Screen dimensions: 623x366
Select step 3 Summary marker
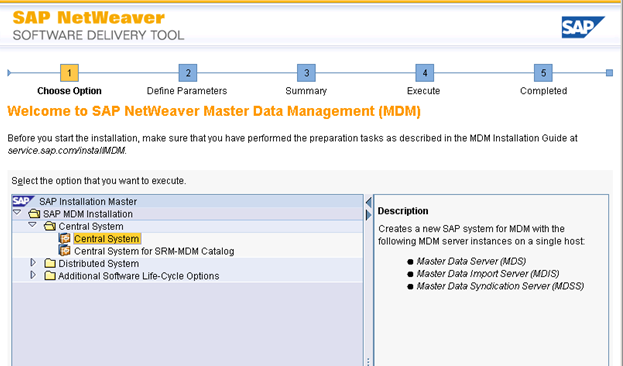(x=306, y=73)
